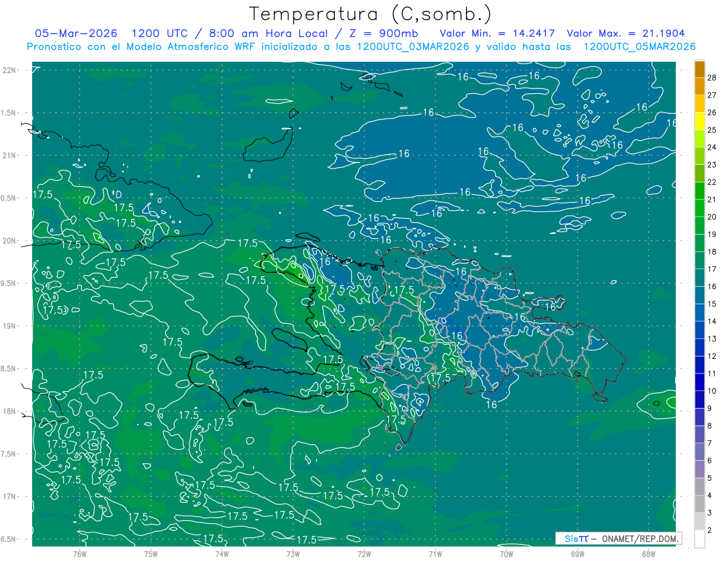Click the legend value "14"
The image size is (728, 562).
[x=712, y=321]
